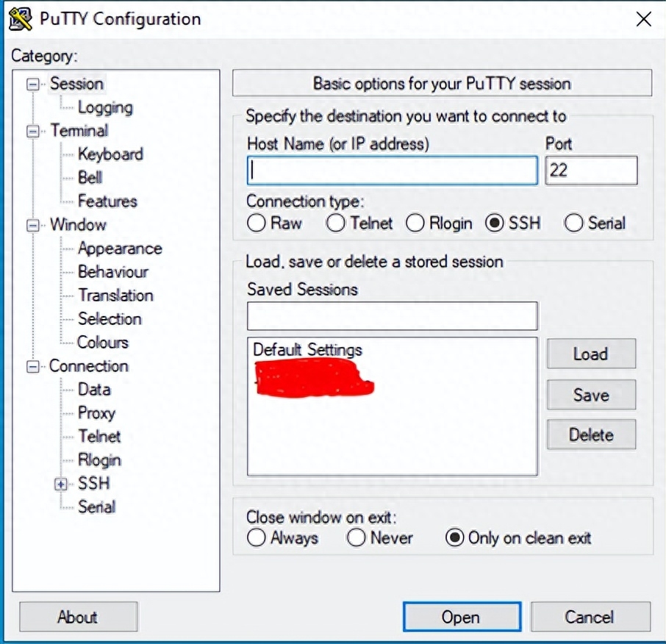Open the Data category

tap(94, 390)
